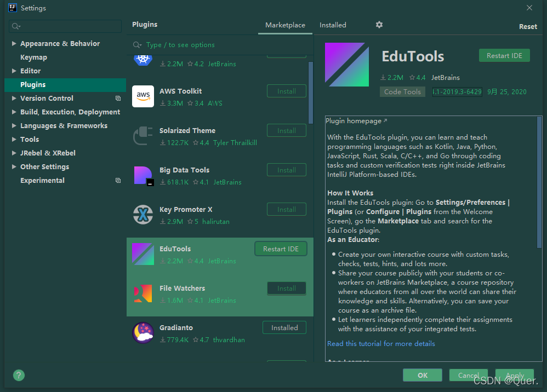The image size is (547, 392).
Task: Click the Gradianto moon icon
Action: point(143,333)
